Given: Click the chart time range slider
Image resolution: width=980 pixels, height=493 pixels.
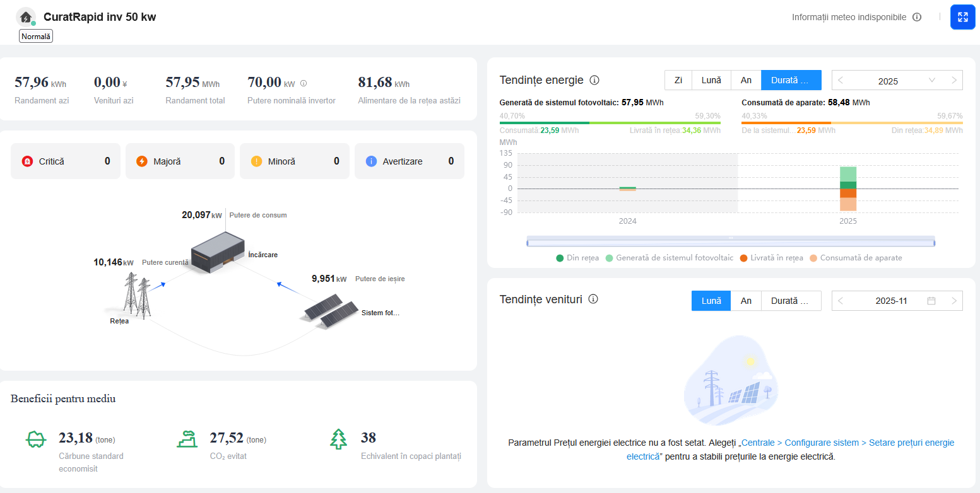Looking at the screenshot, I should (730, 242).
